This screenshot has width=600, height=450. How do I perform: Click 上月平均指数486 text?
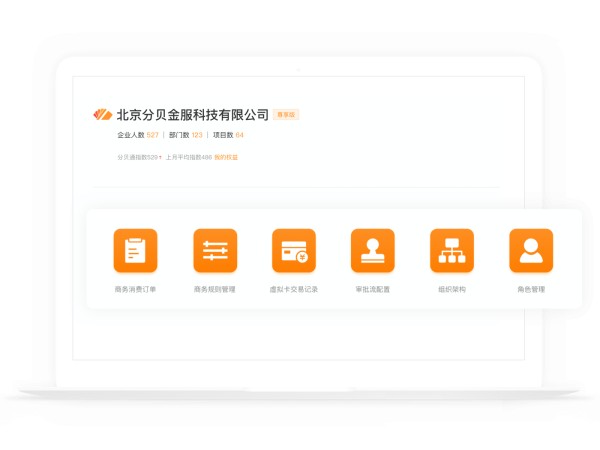pyautogui.click(x=189, y=157)
